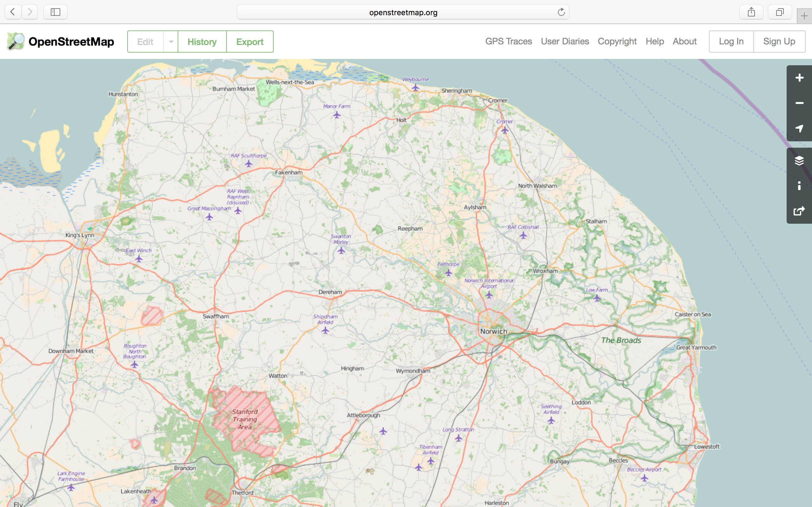Click the Norwich International Airport marker

[x=489, y=295]
